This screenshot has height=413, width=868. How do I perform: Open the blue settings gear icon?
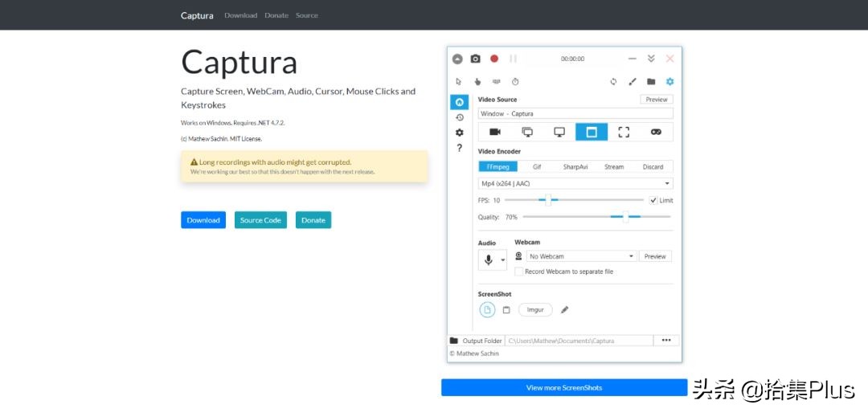(669, 81)
